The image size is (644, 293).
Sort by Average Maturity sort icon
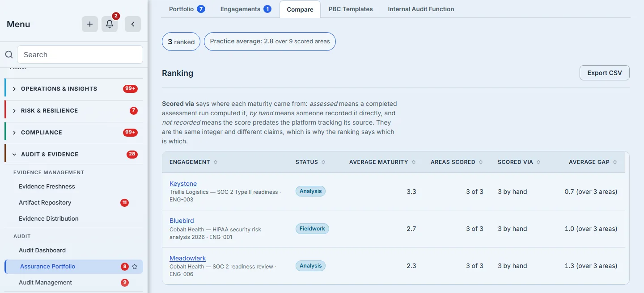point(414,162)
